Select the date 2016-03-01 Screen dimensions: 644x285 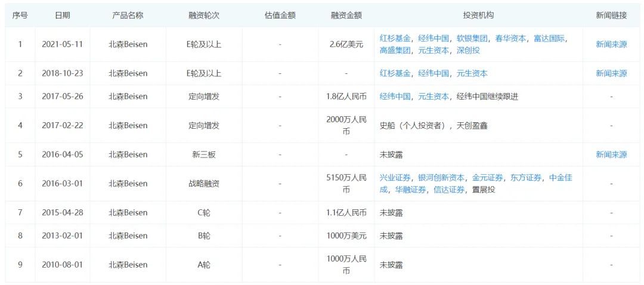pyautogui.click(x=63, y=184)
